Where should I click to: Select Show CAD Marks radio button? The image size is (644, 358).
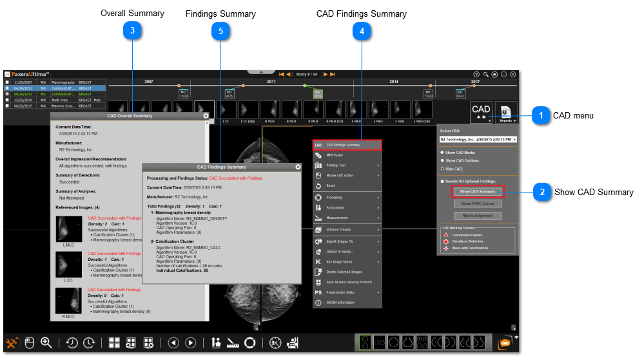442,153
